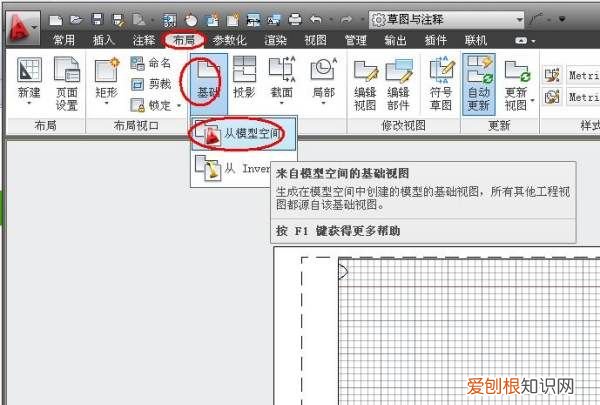Image resolution: width=600 pixels, height=405 pixels.
Task: Click the layout viewport grid drawing area
Action: click(x=469, y=331)
